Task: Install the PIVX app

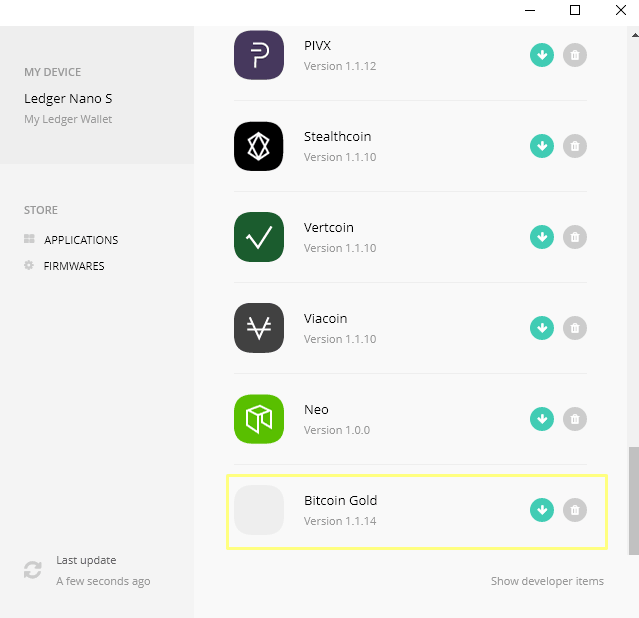Action: (x=541, y=55)
